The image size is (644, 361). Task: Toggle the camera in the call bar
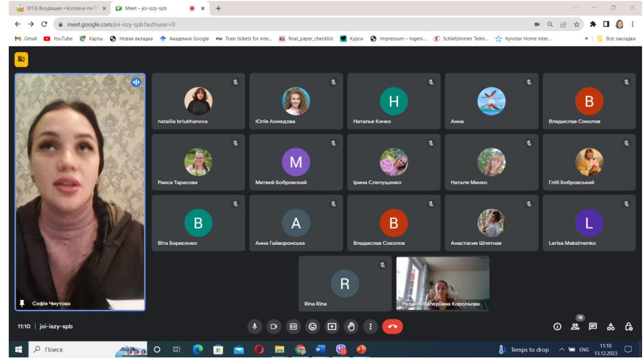point(274,327)
